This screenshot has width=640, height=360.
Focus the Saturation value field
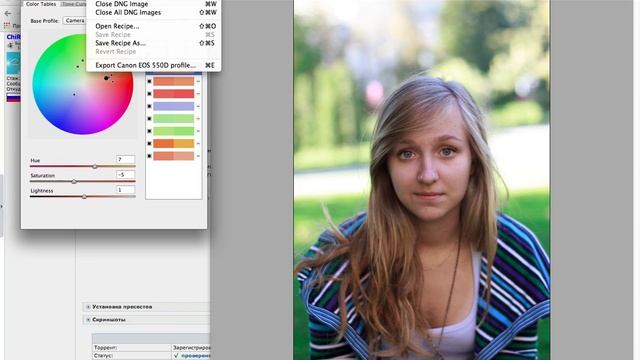(125, 175)
